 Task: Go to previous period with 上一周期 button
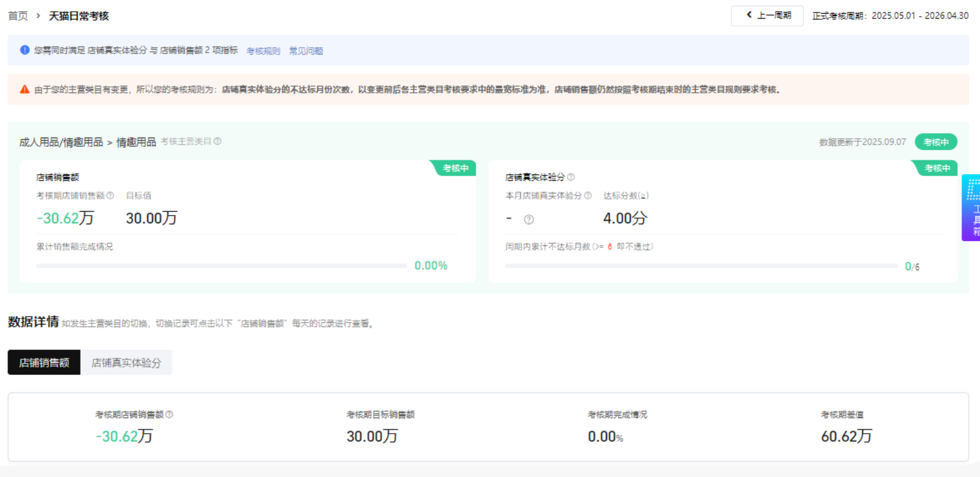tap(767, 15)
